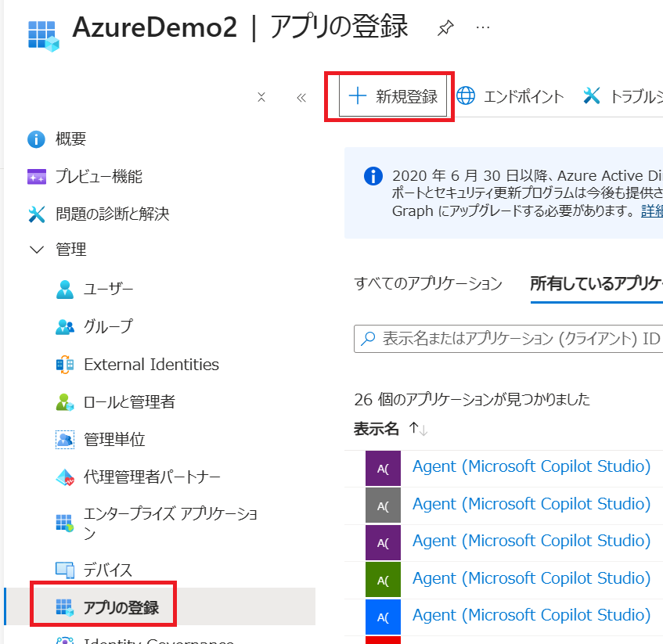Click the プレビュー機能 purple icon

point(37,177)
